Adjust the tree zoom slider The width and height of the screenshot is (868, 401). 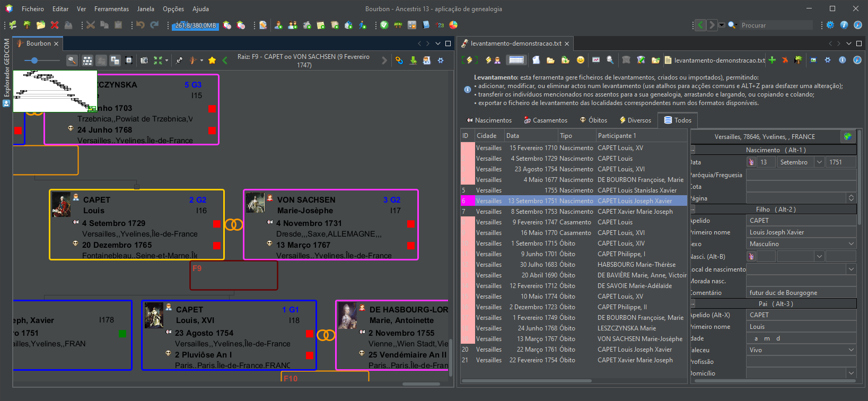click(x=34, y=60)
